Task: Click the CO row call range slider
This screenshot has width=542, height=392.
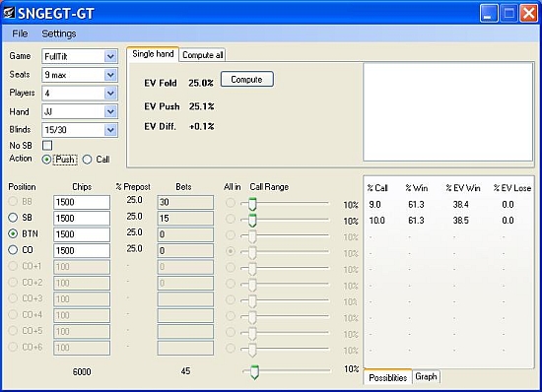Action: [x=285, y=252]
